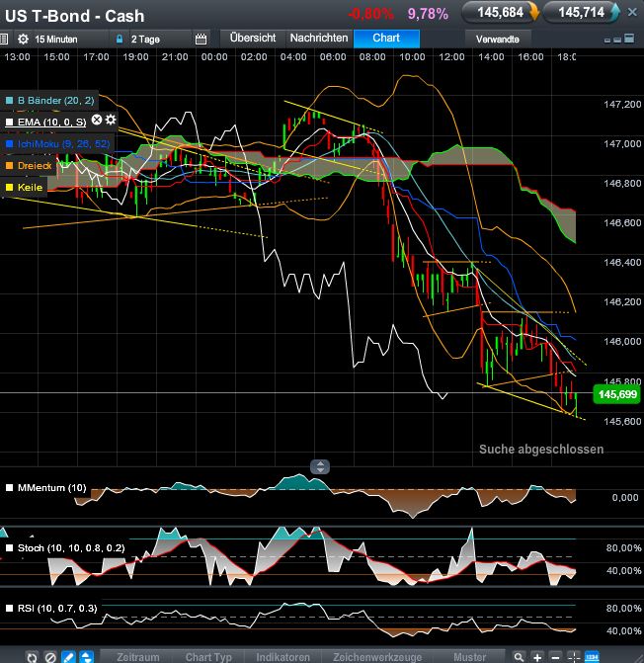The image size is (644, 663).
Task: Click the MMentum 0,000 axis value
Action: (625, 498)
